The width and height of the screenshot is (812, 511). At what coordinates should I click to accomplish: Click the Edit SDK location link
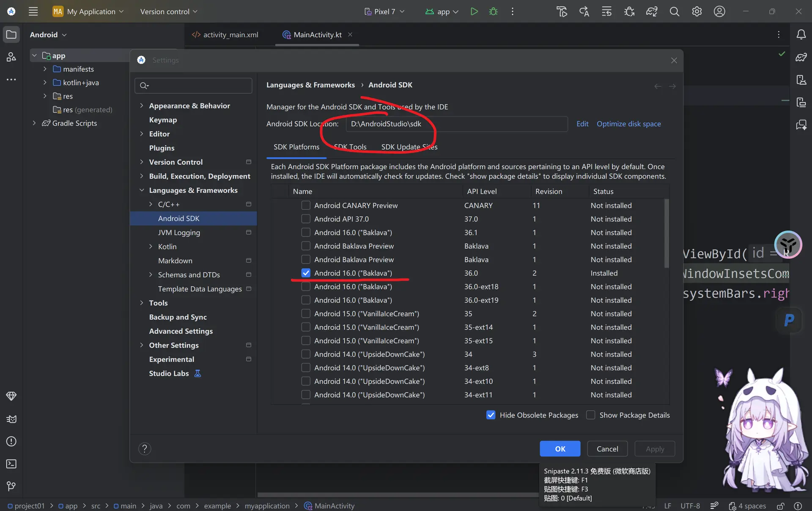(582, 124)
